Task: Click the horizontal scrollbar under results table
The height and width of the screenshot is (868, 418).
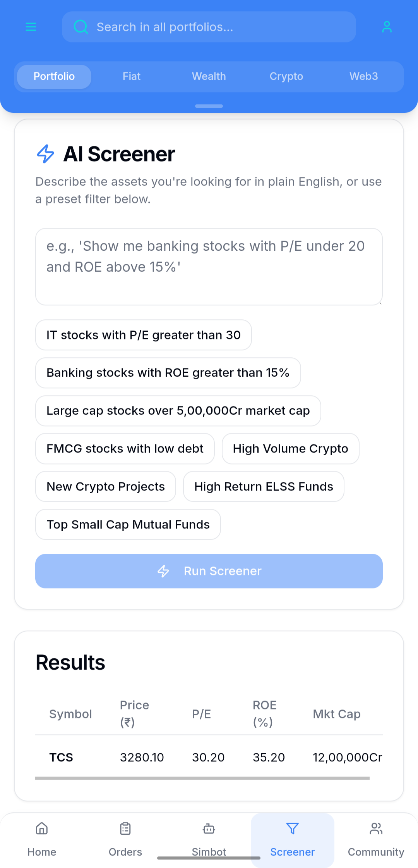Action: [x=202, y=778]
